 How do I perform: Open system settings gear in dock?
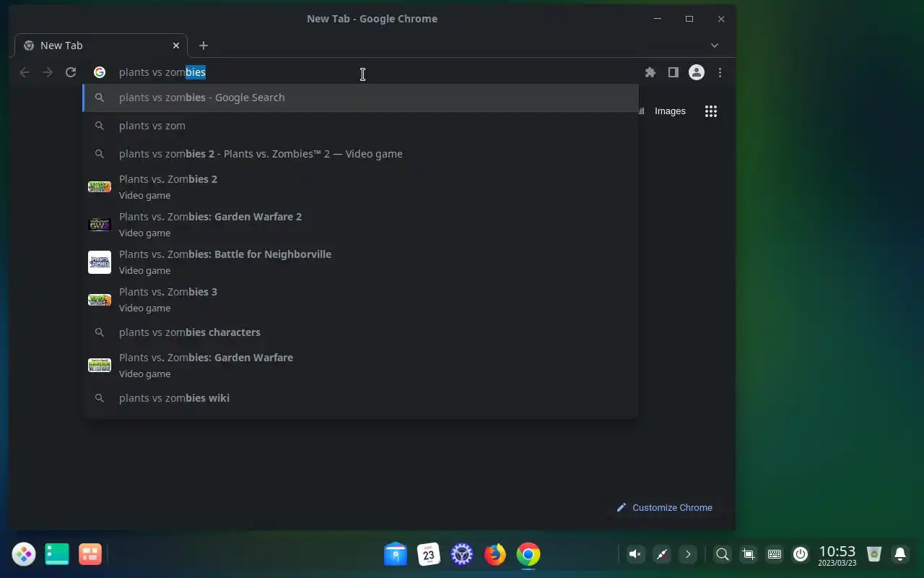pyautogui.click(x=462, y=554)
